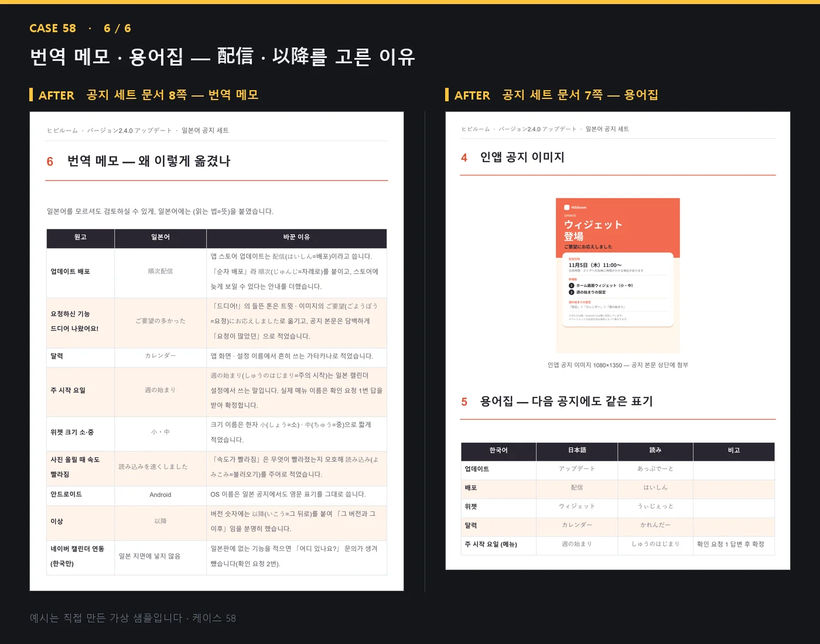Select the '네이버 캘린더 연동 (한국만)' cell
Screen dimensions: 820x644
click(x=81, y=556)
